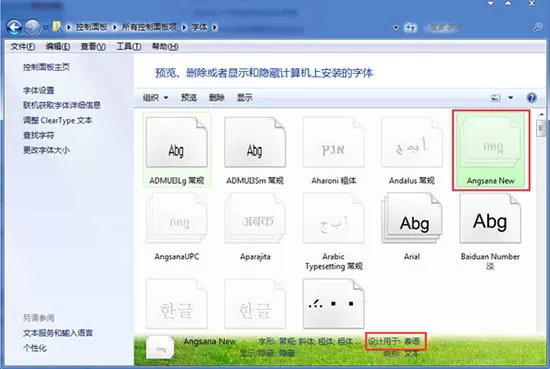This screenshot has height=369, width=550.
Task: Open 联机获取字体详细信息 link
Action: [62, 105]
